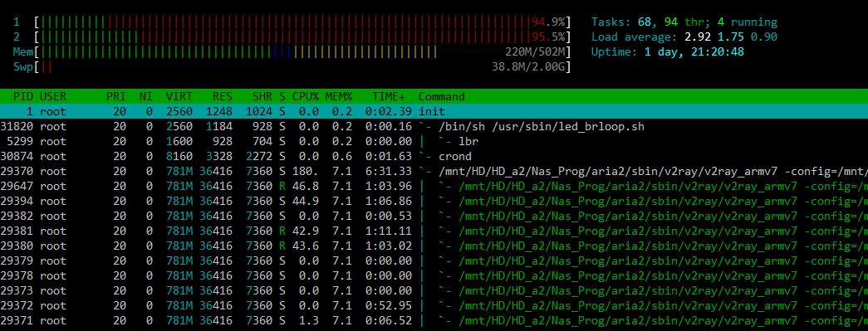This screenshot has width=868, height=331.
Task: Click the NI column header
Action: click(146, 97)
